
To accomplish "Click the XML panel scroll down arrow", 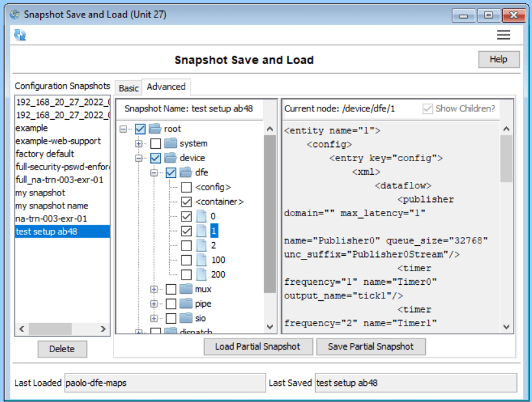I will coord(506,327).
